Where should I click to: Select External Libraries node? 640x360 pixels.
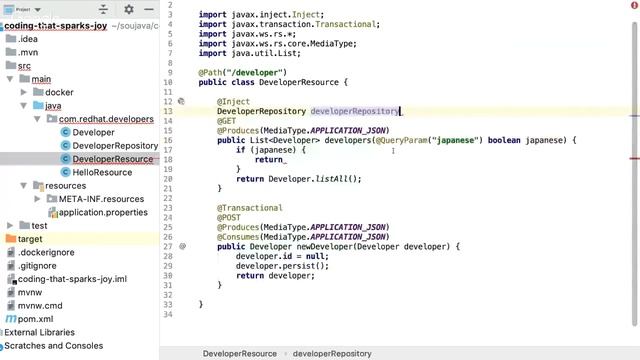pyautogui.click(x=39, y=332)
